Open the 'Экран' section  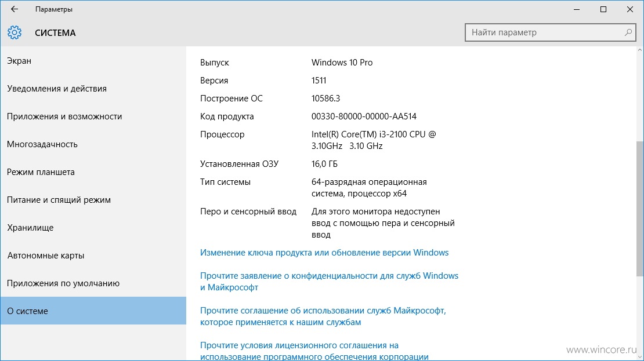click(93, 61)
